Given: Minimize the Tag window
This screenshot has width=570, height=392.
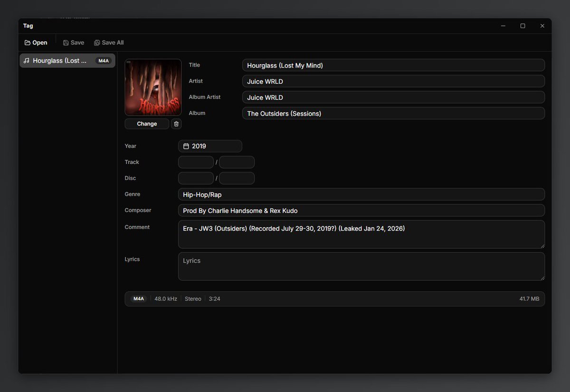Looking at the screenshot, I should point(503,26).
